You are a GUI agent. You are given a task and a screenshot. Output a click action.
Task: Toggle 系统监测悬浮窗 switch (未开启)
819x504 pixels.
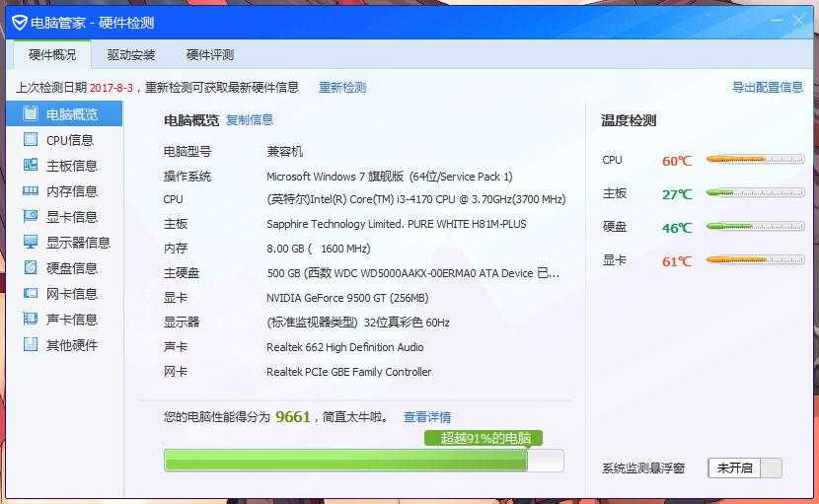[x=745, y=468]
